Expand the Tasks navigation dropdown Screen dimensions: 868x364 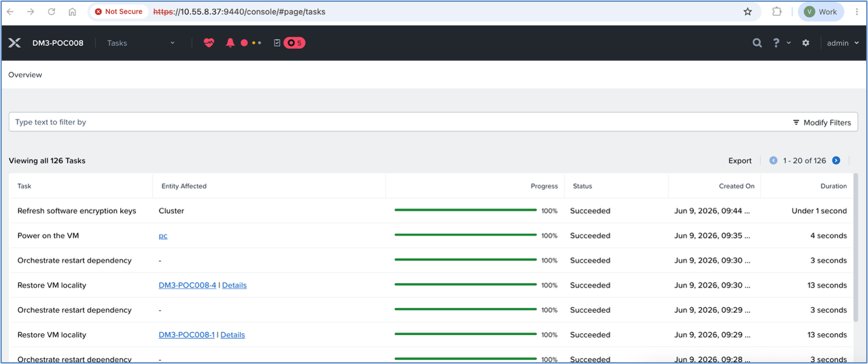(172, 43)
